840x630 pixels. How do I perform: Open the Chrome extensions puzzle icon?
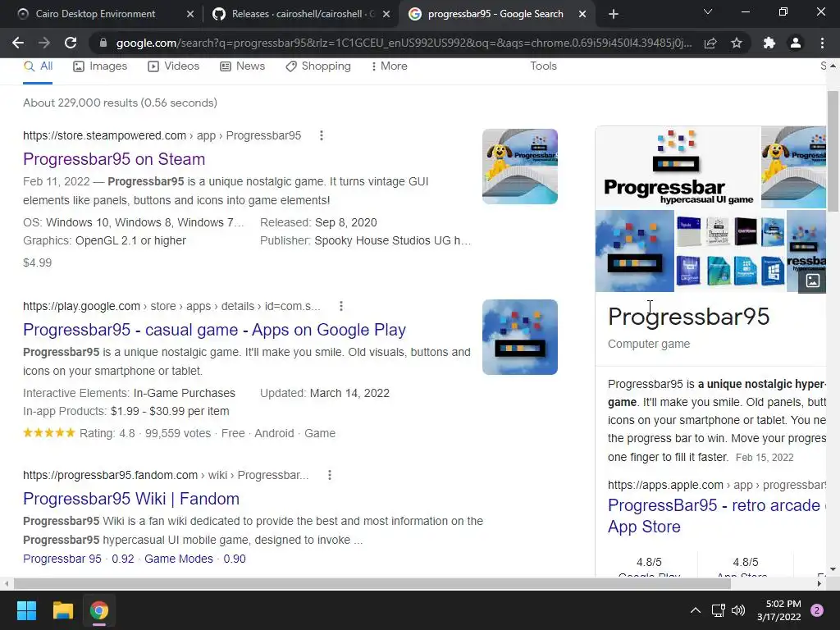tap(769, 43)
